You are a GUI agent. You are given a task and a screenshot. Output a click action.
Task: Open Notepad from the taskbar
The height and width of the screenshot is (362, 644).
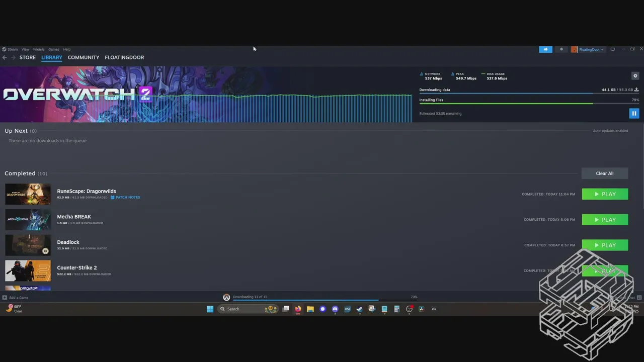coord(384,309)
